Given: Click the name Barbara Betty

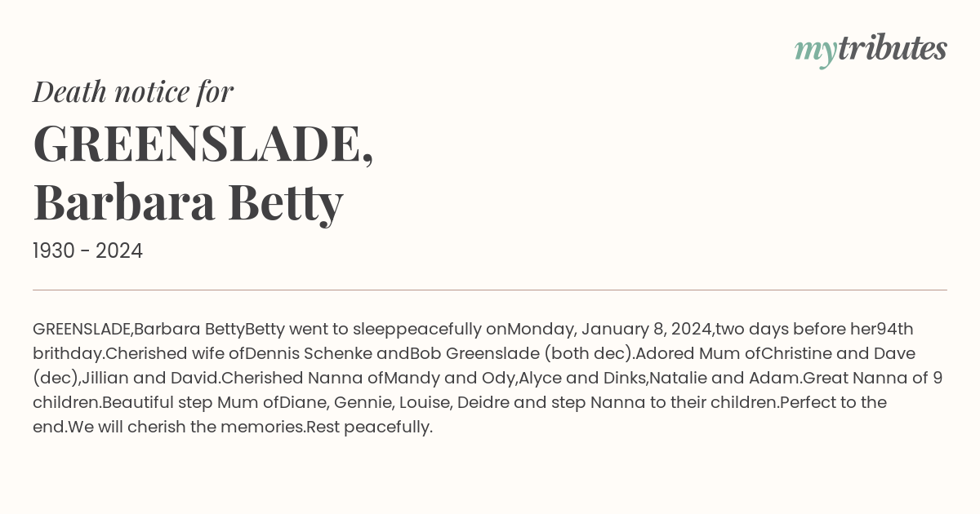Looking at the screenshot, I should coord(188,203).
